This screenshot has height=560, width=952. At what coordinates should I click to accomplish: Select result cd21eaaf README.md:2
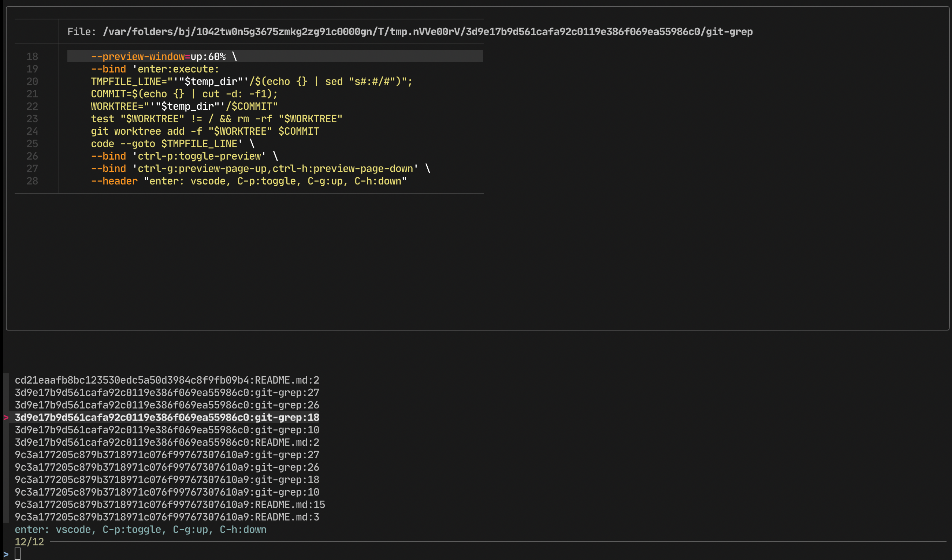pyautogui.click(x=167, y=380)
